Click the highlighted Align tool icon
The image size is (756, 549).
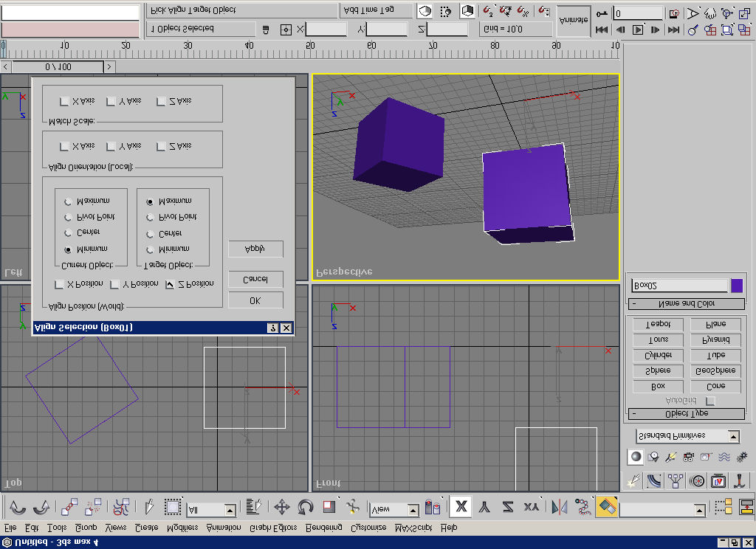607,507
